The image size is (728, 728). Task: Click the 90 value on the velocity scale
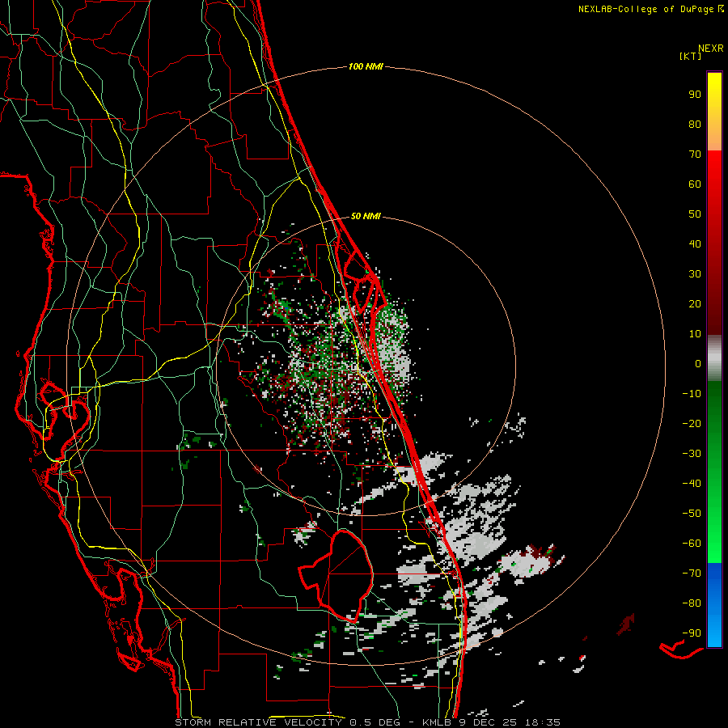pos(695,95)
